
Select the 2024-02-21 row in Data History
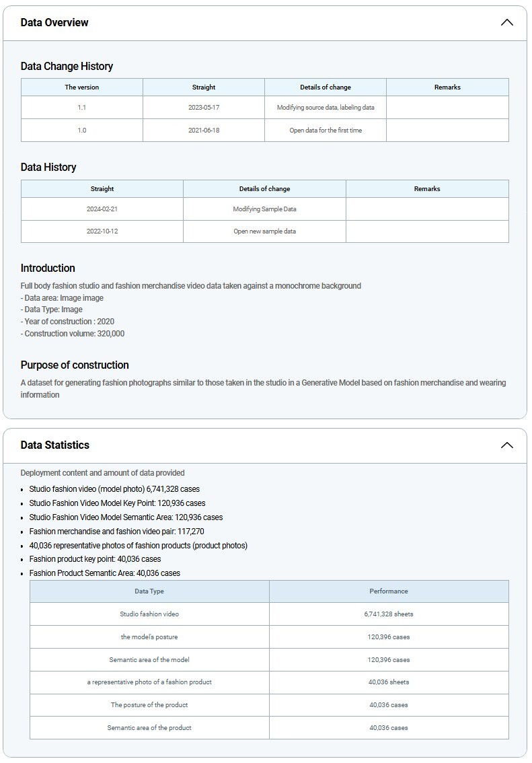click(x=102, y=209)
